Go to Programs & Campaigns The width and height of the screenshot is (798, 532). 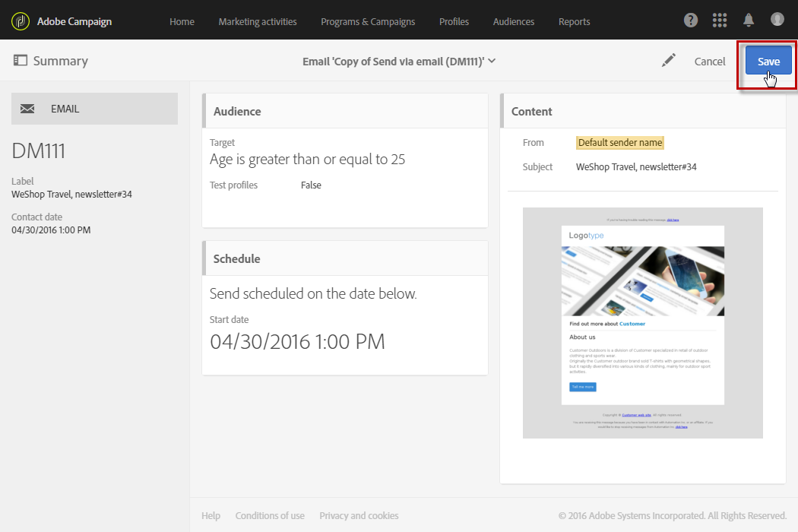367,22
